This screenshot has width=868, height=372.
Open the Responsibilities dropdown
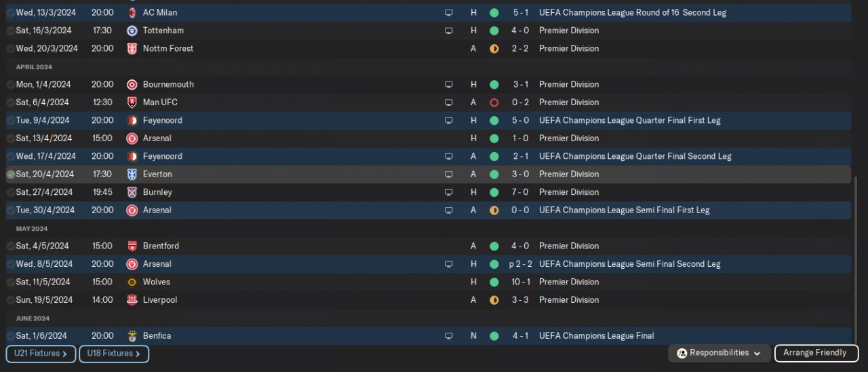point(719,353)
